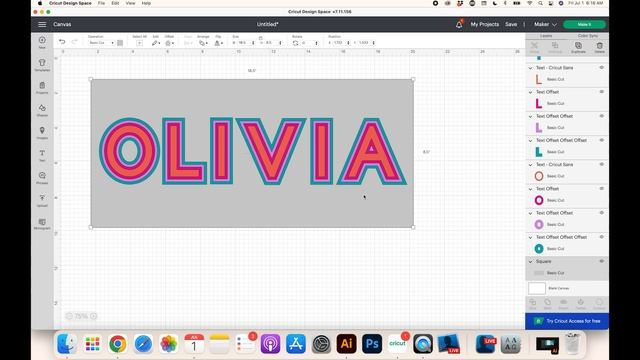Open the Flip options
The width and height of the screenshot is (640, 360).
(218, 42)
